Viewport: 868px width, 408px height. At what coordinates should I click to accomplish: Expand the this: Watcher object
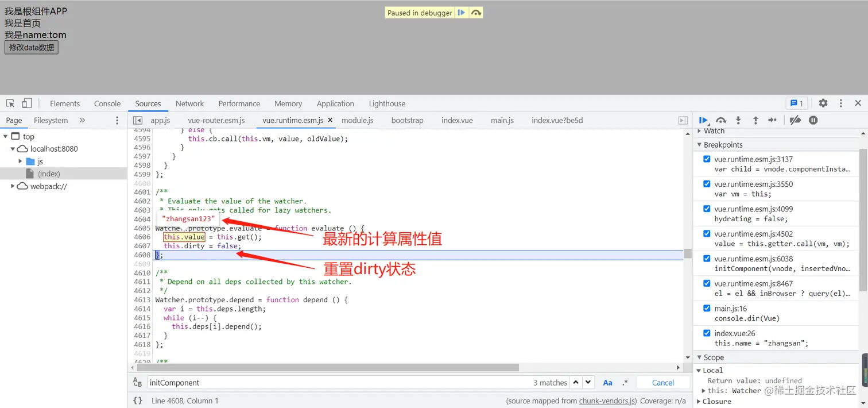pyautogui.click(x=704, y=391)
